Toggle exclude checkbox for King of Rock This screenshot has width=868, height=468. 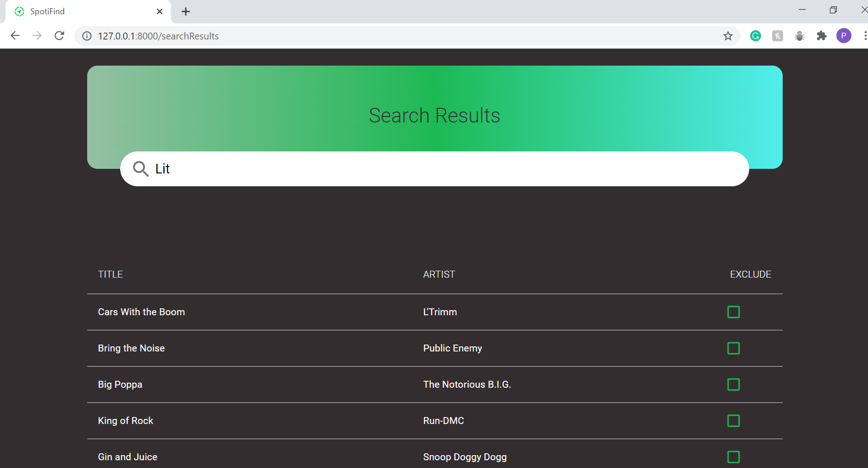click(x=734, y=421)
